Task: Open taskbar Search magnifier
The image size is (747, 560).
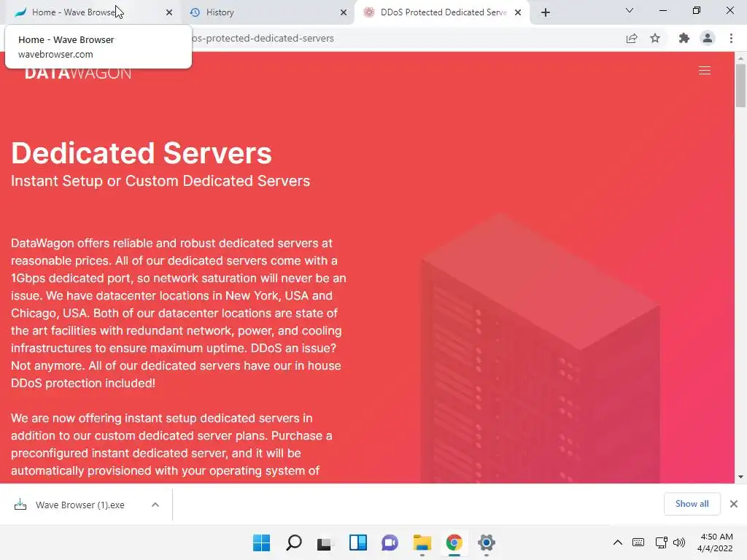Action: pos(293,542)
